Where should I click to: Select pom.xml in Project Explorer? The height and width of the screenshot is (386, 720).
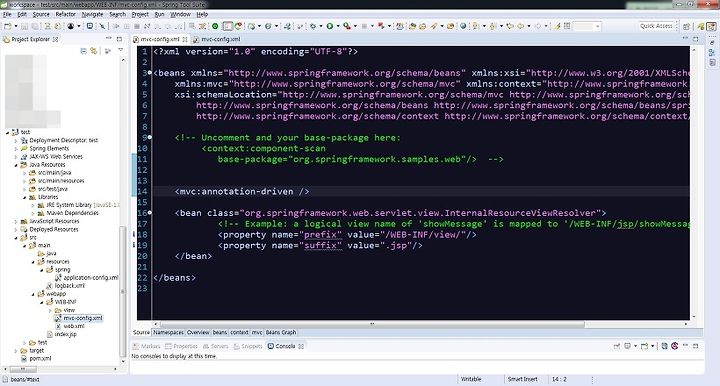click(x=40, y=358)
